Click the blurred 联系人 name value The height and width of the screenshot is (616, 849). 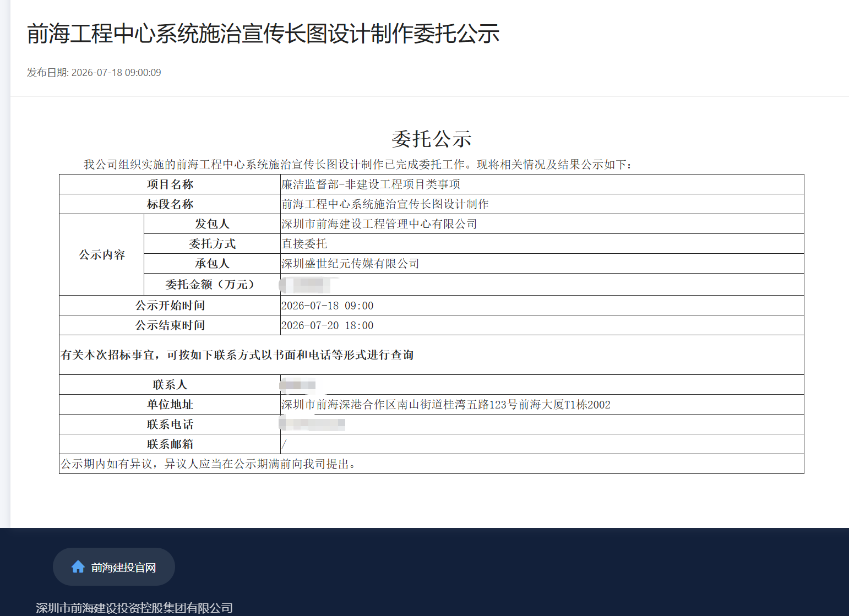coord(298,385)
